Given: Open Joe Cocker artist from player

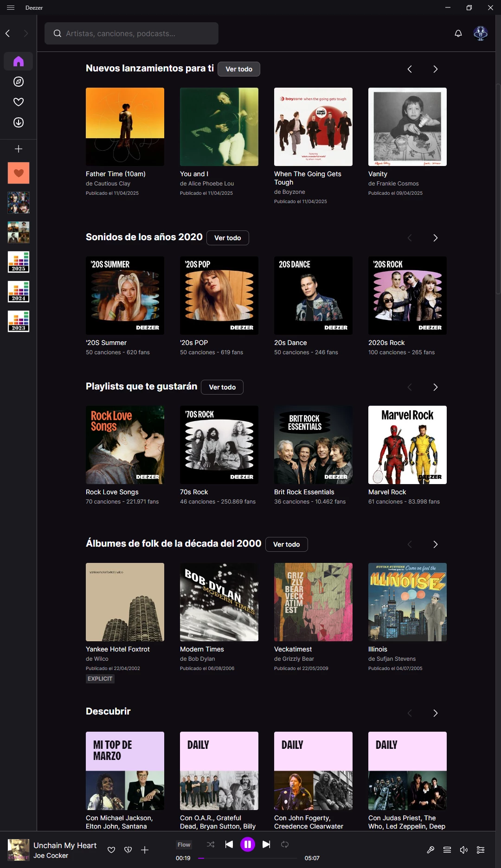Looking at the screenshot, I should coord(51,855).
